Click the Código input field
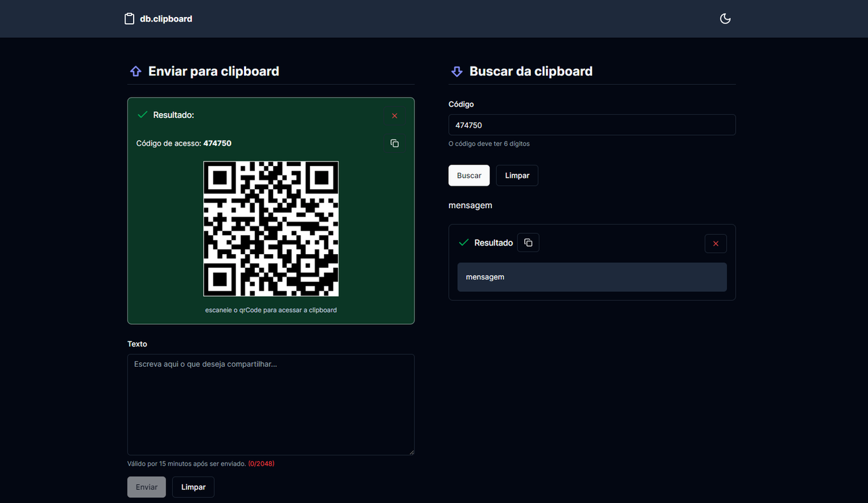Image resolution: width=868 pixels, height=503 pixels. pos(592,125)
